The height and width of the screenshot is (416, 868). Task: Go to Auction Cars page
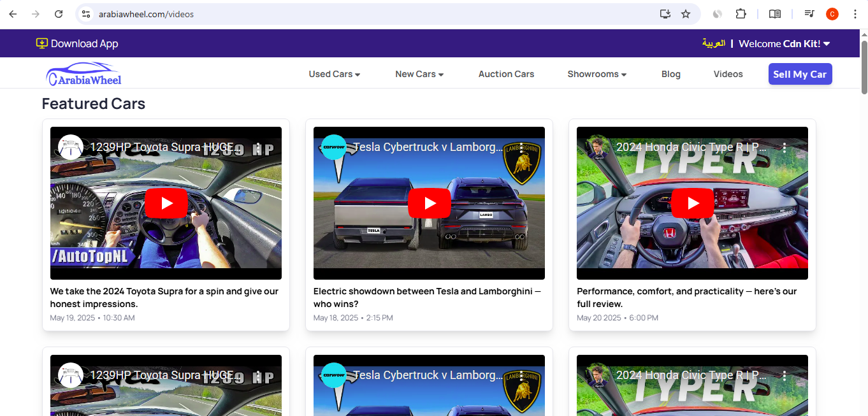tap(506, 74)
